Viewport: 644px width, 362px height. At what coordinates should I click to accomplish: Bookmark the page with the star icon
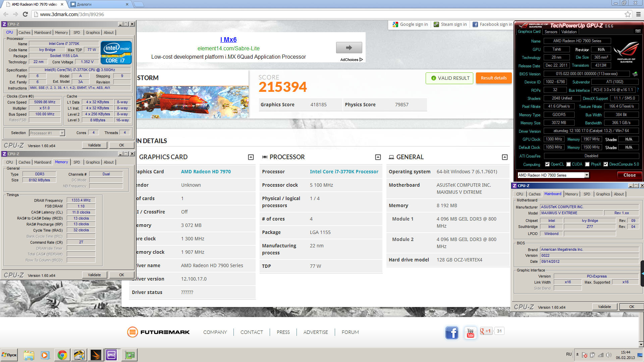click(x=628, y=14)
